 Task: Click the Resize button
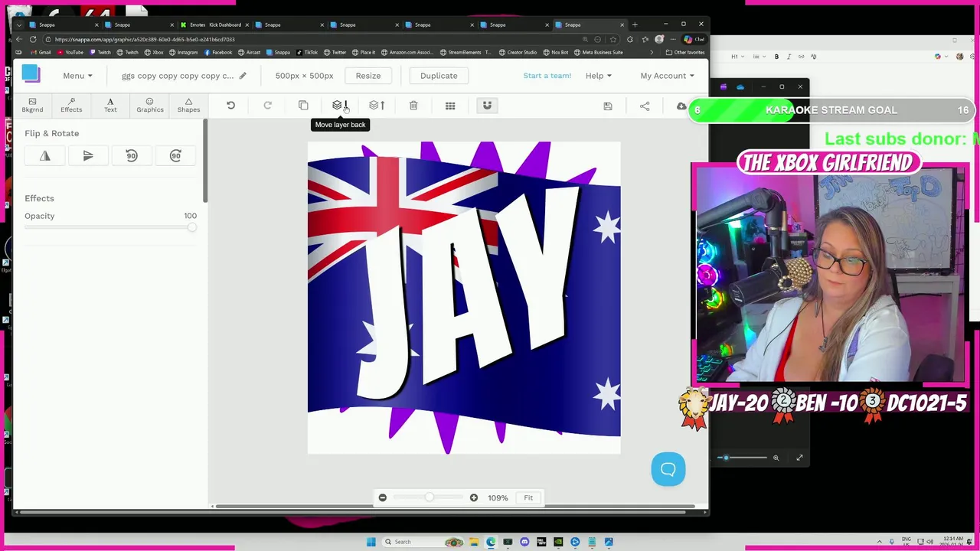(368, 76)
